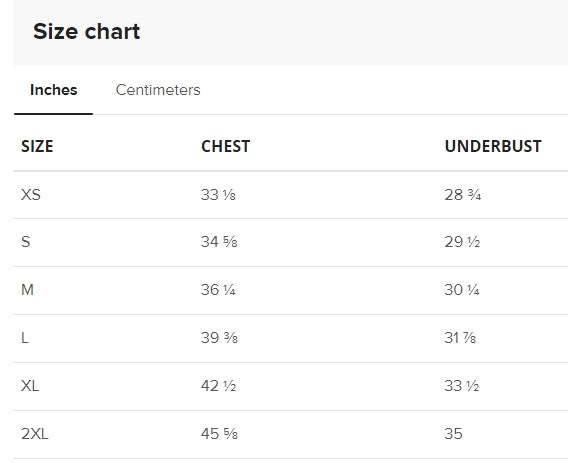Select the XS size row label
This screenshot has height=463, width=568.
click(31, 195)
